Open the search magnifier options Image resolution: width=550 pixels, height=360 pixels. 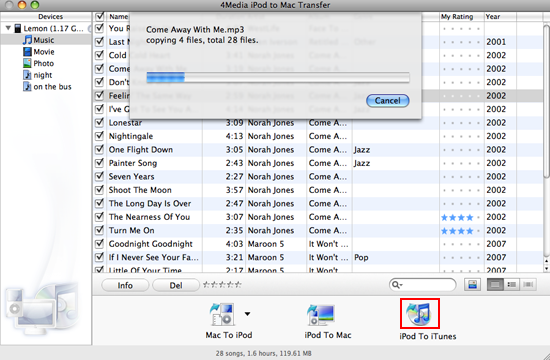point(397,285)
